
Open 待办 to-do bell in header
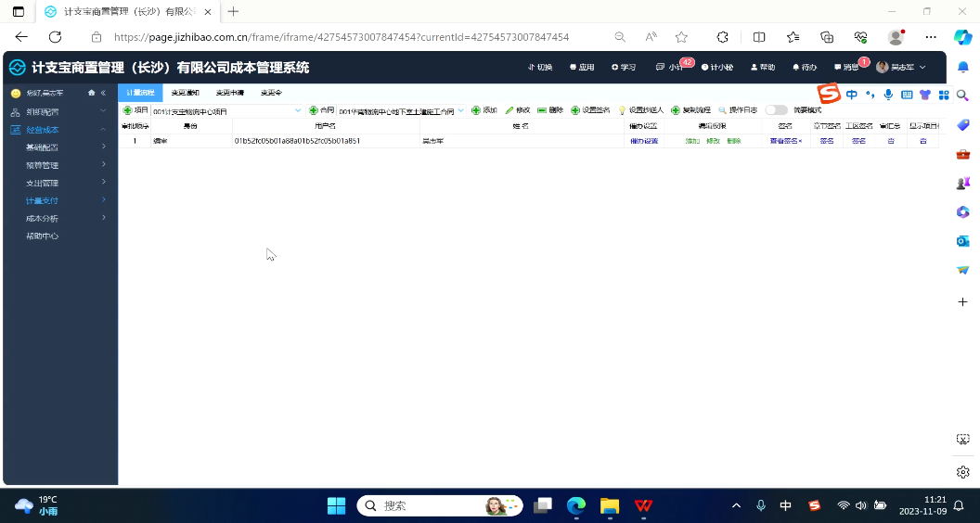(x=805, y=67)
